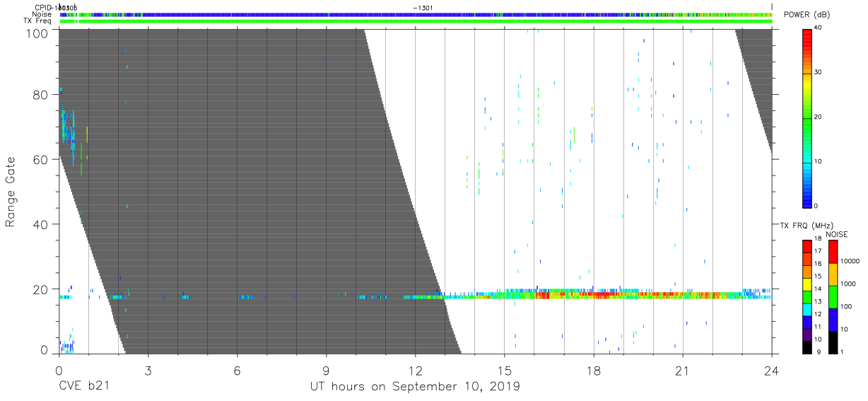Click the blue 11–12 MHz TX FRQ swatch
The width and height of the screenshot is (868, 401).
(x=807, y=321)
